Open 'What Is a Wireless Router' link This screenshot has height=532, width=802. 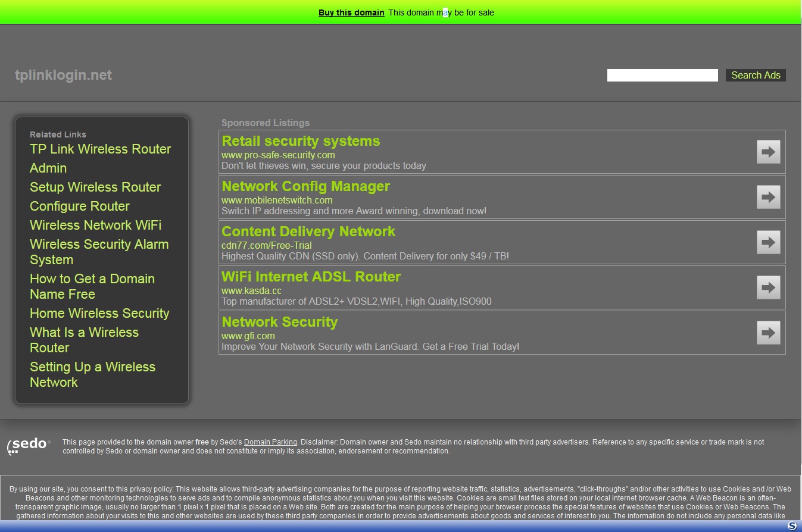(85, 340)
